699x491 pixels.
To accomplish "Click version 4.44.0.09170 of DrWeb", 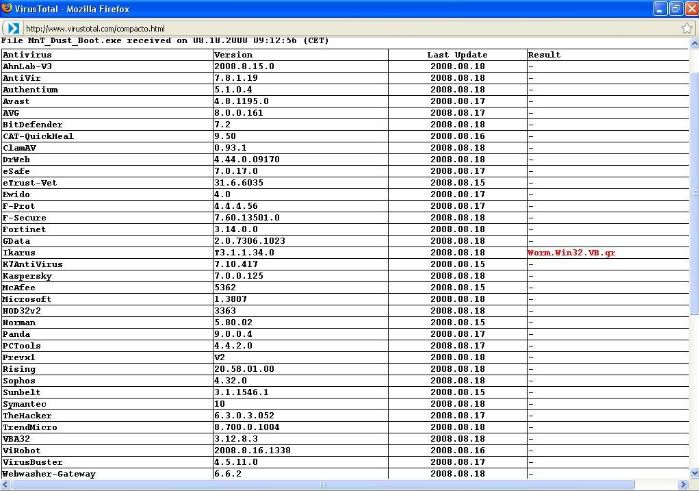I will (247, 159).
